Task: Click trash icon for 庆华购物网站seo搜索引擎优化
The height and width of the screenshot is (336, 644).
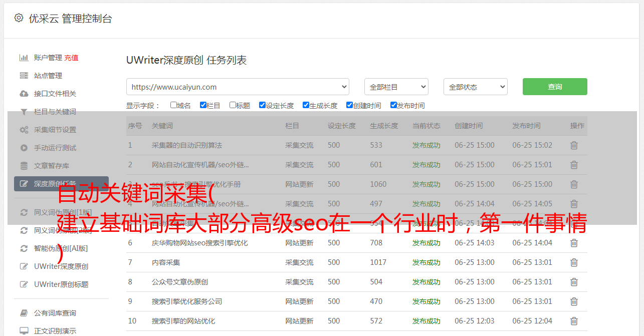Action: tap(574, 243)
